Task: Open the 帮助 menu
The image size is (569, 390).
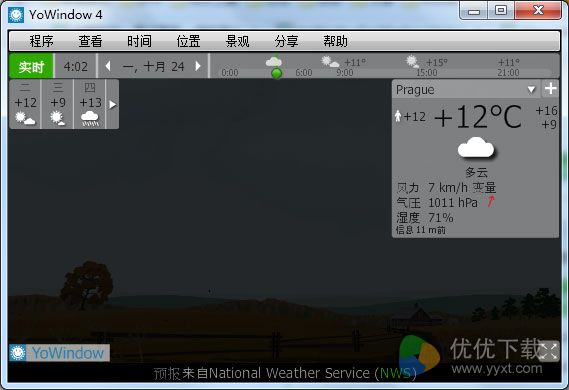Action: (335, 41)
